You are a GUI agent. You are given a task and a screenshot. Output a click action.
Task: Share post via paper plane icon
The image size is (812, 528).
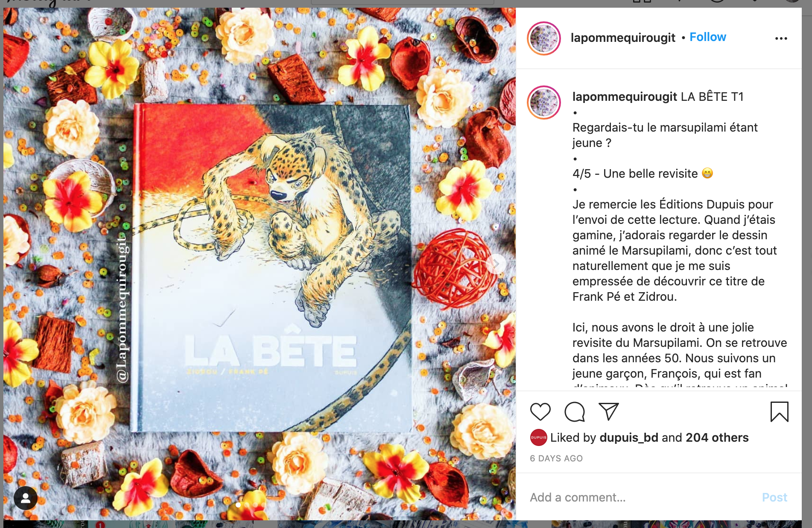(609, 412)
